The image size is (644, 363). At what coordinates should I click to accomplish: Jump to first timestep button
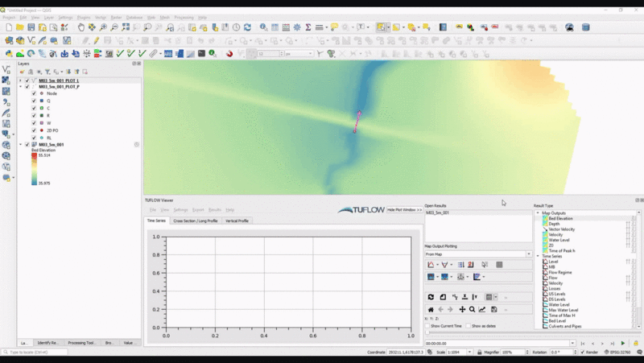click(582, 344)
